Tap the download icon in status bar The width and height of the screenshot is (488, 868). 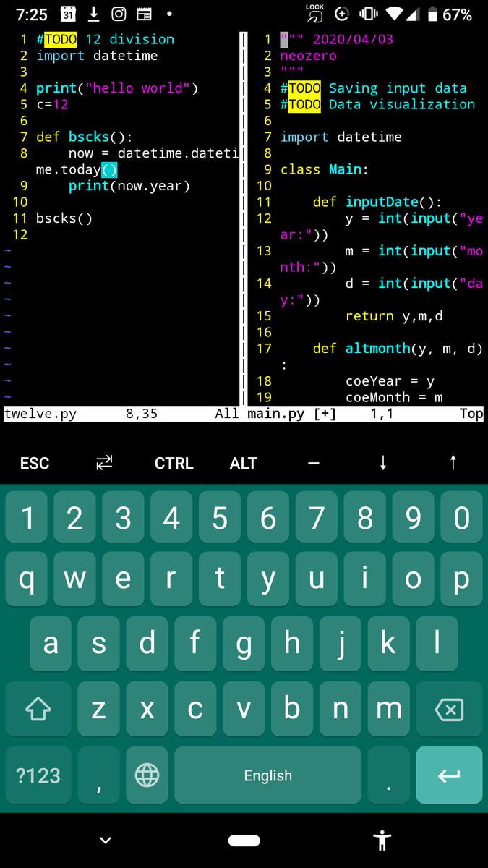tap(93, 14)
